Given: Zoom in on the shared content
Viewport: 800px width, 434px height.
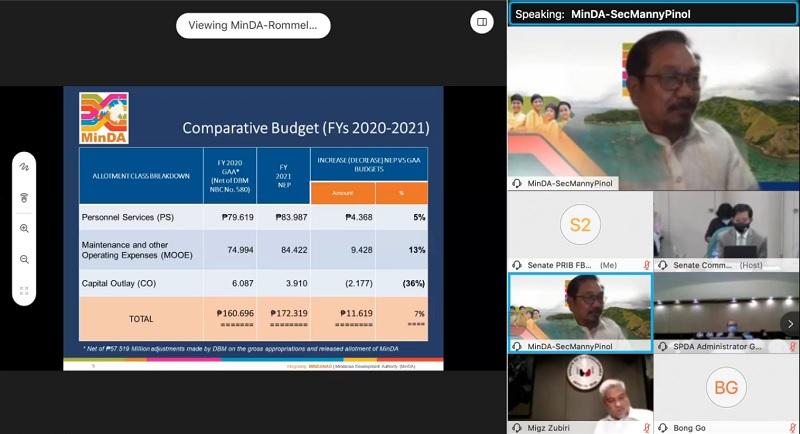Looking at the screenshot, I should click(24, 229).
